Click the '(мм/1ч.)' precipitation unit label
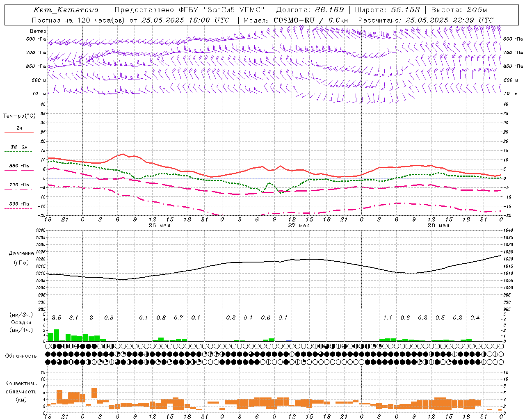The image size is (525, 420). point(21,330)
